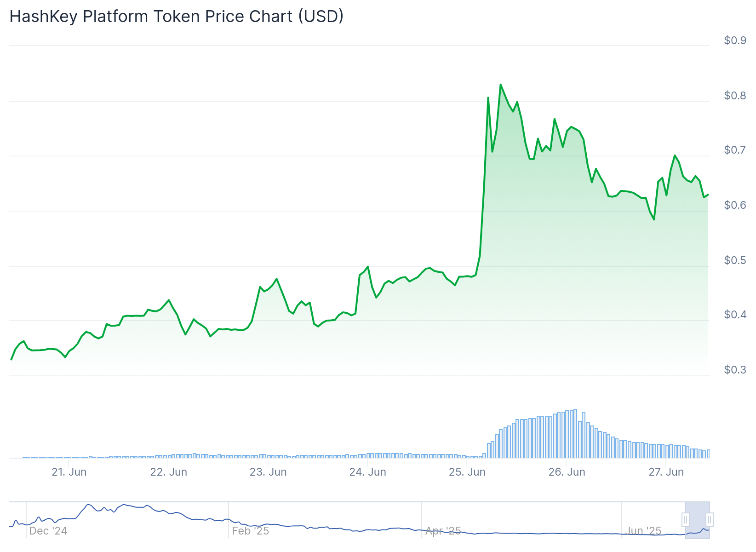756x552 pixels.
Task: Click the left navigator range handle
Action: pyautogui.click(x=686, y=520)
